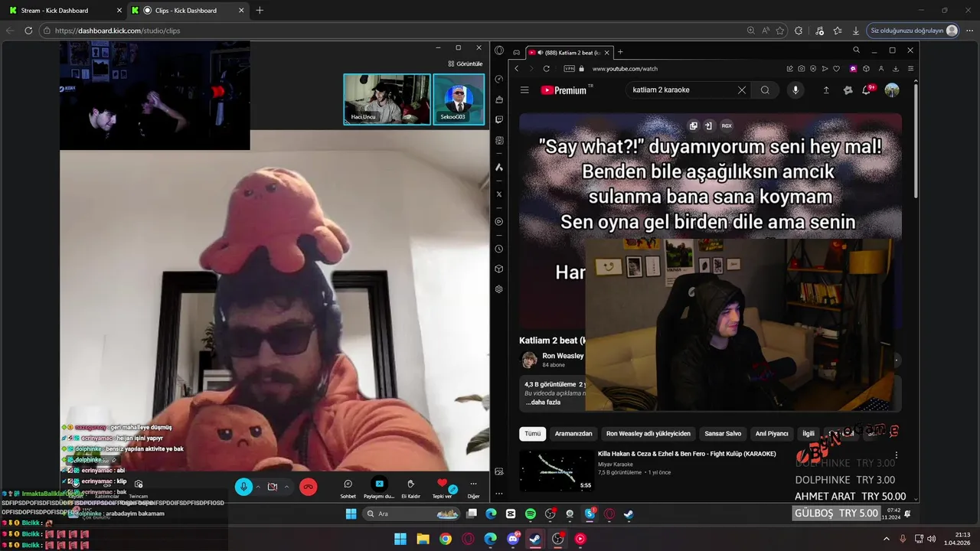Select the Aramanızdan filter chip
The width and height of the screenshot is (980, 551).
click(573, 433)
